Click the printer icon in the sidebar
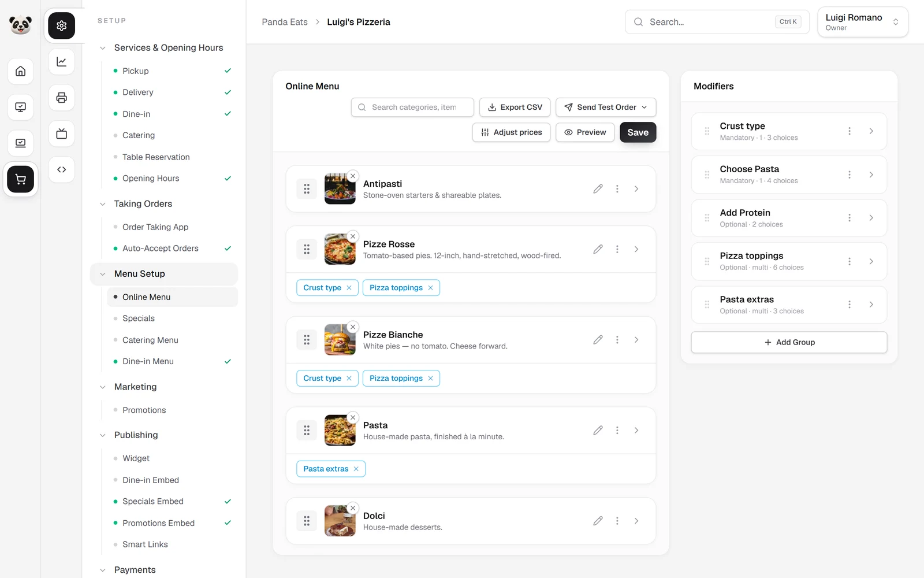Image resolution: width=924 pixels, height=578 pixels. (x=61, y=98)
